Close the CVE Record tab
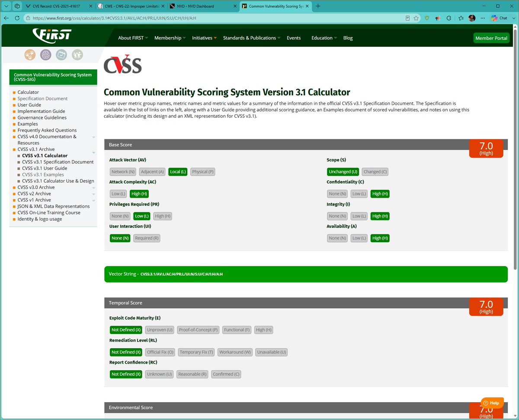 point(90,6)
